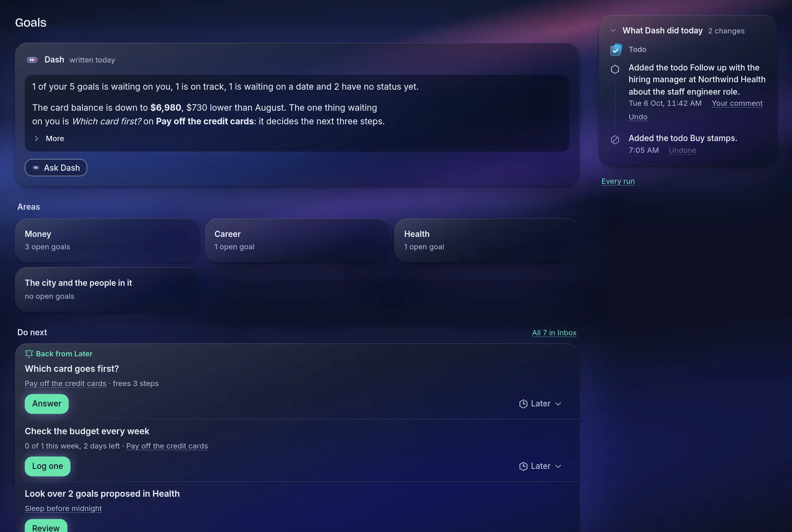Click the struck hexagon icon beside Buy stamps
This screenshot has height=532, width=792.
615,140
